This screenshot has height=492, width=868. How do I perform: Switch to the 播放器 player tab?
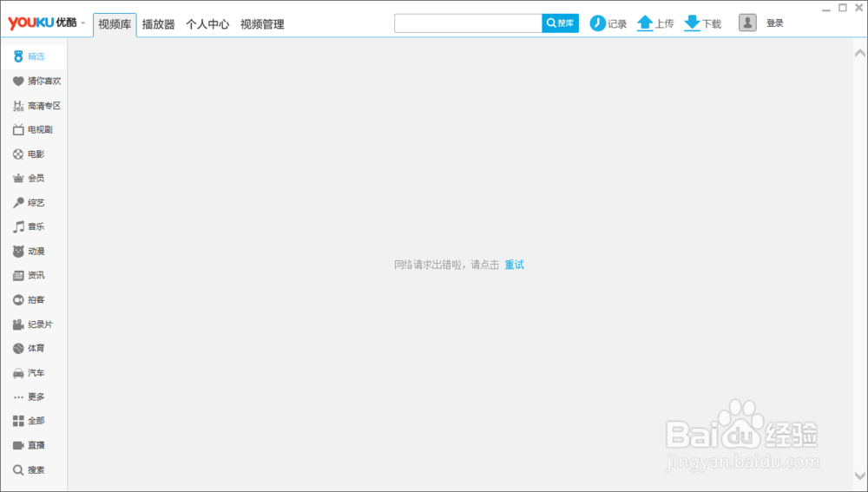158,24
